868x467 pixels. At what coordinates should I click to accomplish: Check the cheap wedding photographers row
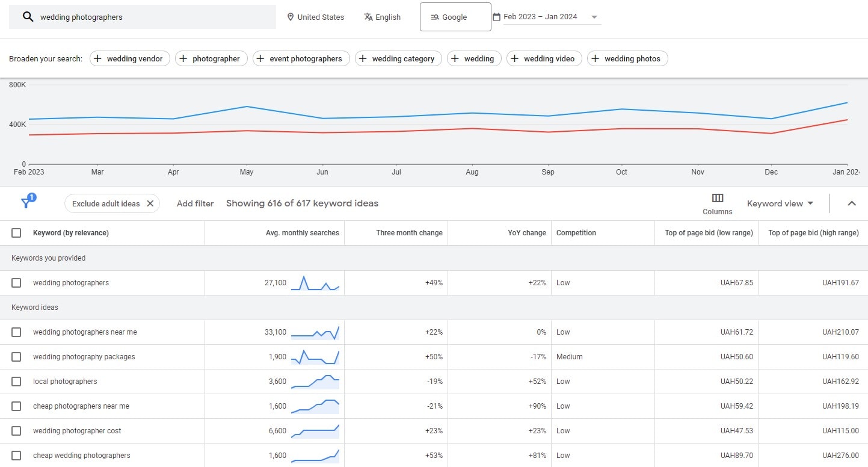[16, 456]
